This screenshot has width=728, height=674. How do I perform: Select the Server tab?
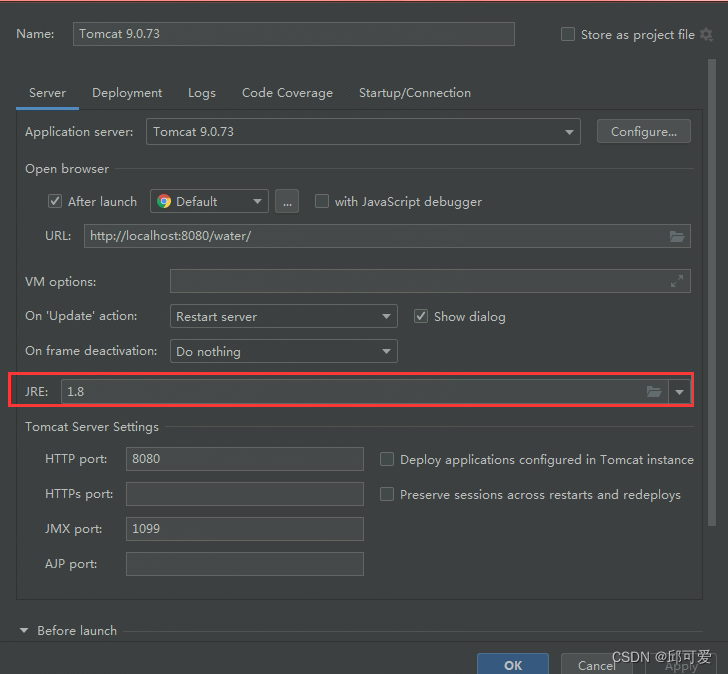pos(47,93)
